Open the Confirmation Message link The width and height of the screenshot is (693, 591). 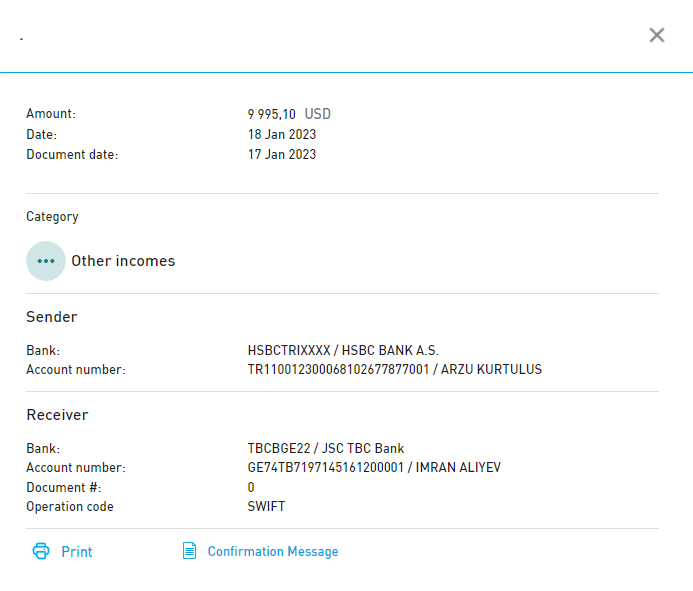pos(273,552)
